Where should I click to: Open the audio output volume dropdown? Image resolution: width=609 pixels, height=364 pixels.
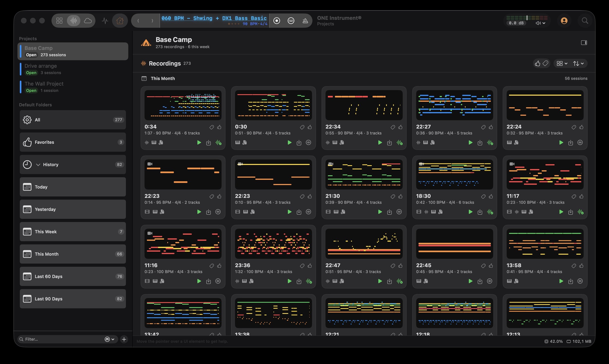(540, 23)
